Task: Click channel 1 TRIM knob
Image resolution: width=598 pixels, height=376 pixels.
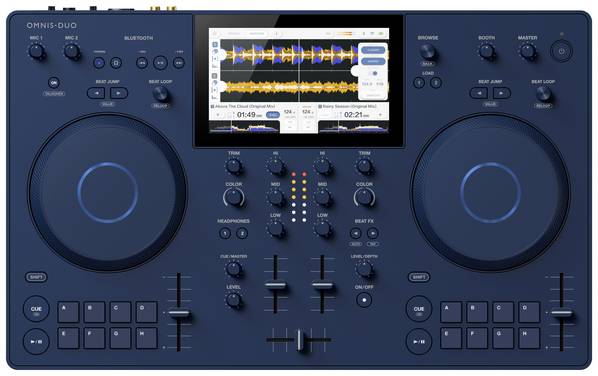Action: tap(233, 166)
